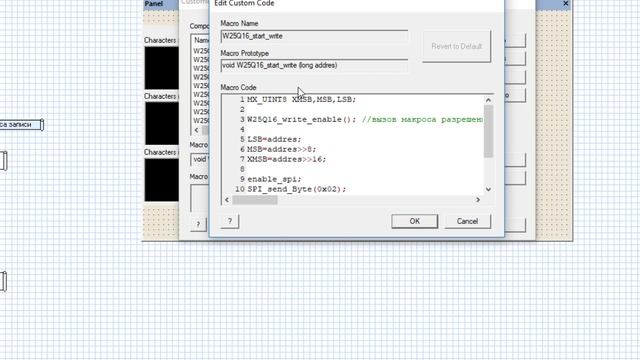Click code line LSB=addres;
Screen dimensions: 640x360
click(274, 140)
